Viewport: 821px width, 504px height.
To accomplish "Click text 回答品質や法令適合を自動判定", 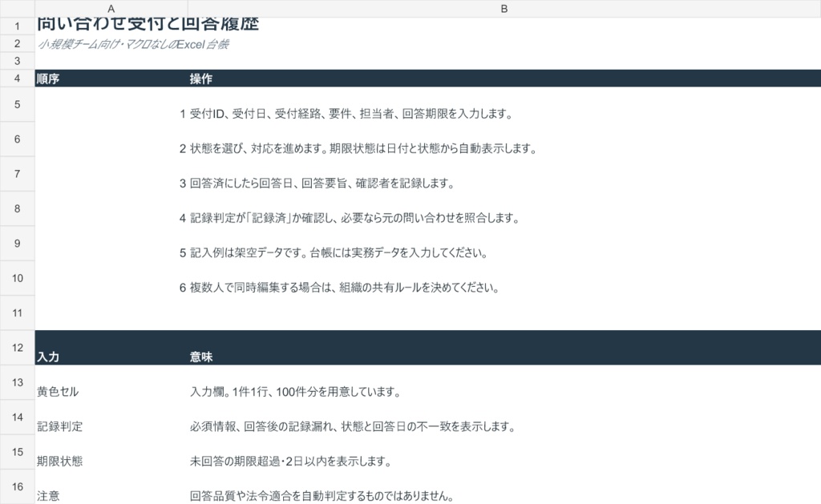I will click(322, 496).
